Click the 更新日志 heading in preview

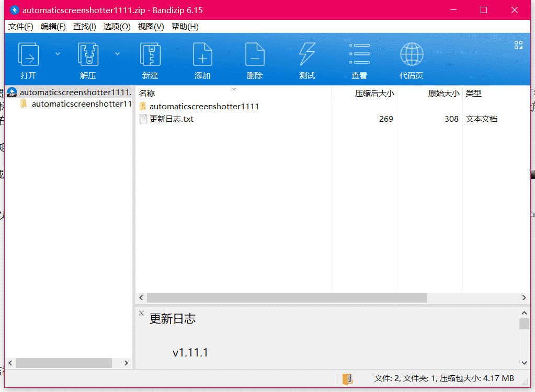pos(173,319)
